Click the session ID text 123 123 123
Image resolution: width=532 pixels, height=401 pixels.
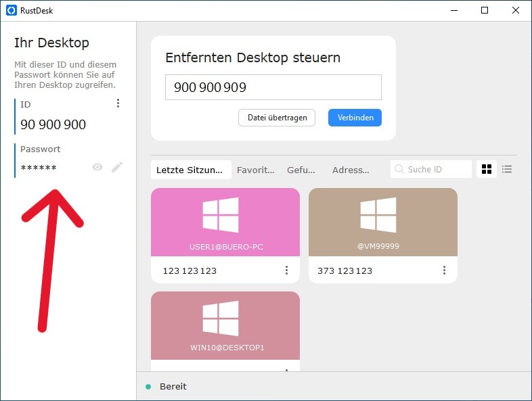[190, 271]
